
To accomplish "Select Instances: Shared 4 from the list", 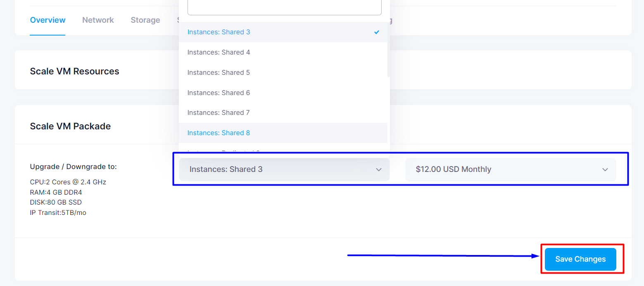I will tap(283, 52).
